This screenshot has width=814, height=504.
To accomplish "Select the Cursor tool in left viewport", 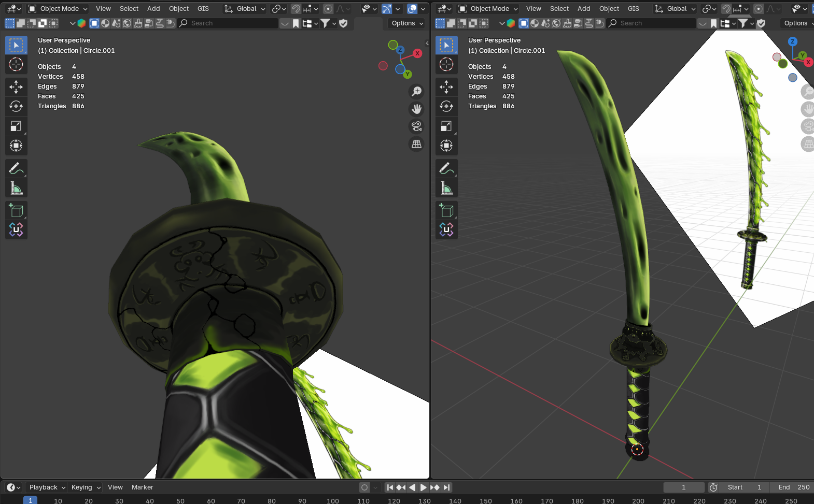I will (16, 64).
